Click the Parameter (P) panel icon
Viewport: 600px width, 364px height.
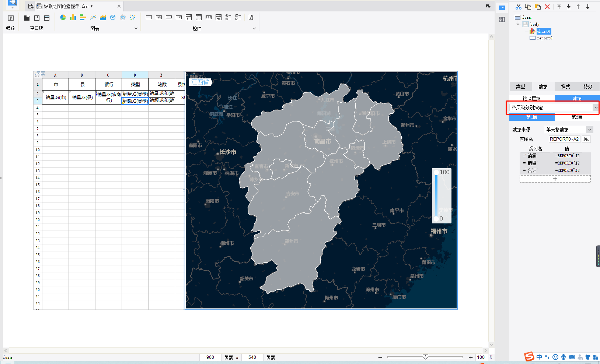click(11, 18)
